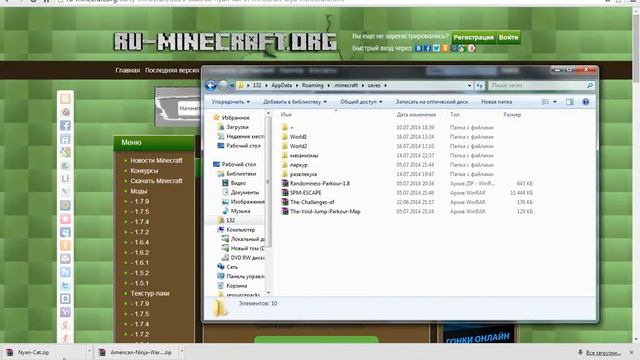Image resolution: width=640 pixels, height=360 pixels.
Task: Click the Twitter icon in the left share sidebar
Action: point(65,285)
